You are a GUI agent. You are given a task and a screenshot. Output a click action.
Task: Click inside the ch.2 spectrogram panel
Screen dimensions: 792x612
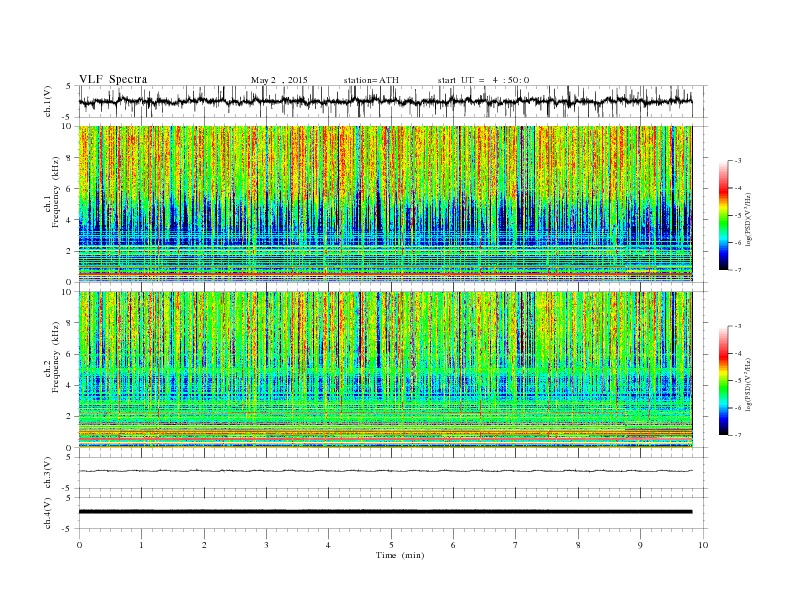pyautogui.click(x=385, y=369)
